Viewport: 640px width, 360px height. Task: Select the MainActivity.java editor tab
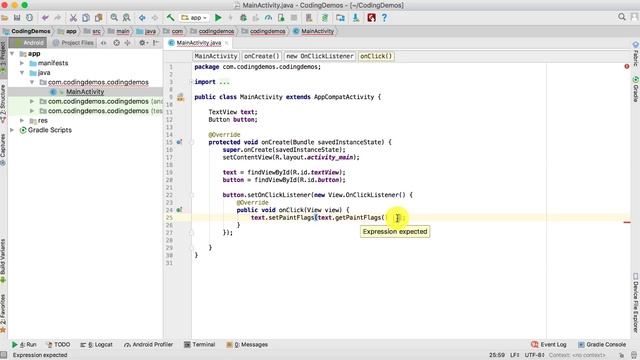click(198, 42)
